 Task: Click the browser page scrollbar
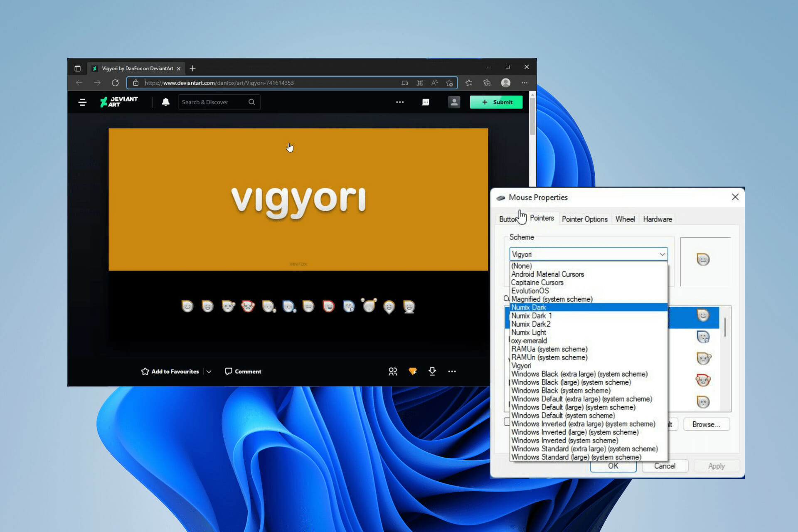[532, 116]
